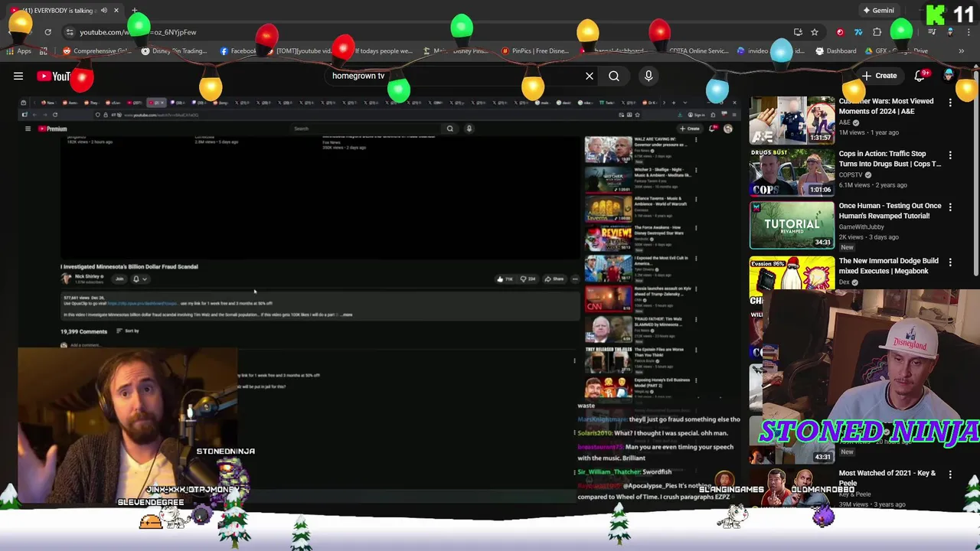980x551 pixels.
Task: Open the Disney Pin Trading bookmark
Action: (x=174, y=51)
